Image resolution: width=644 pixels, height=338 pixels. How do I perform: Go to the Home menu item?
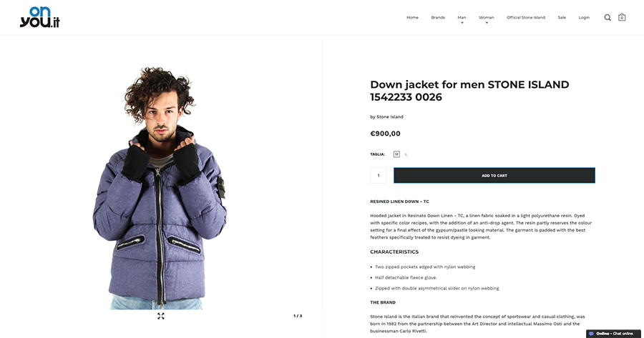point(412,18)
